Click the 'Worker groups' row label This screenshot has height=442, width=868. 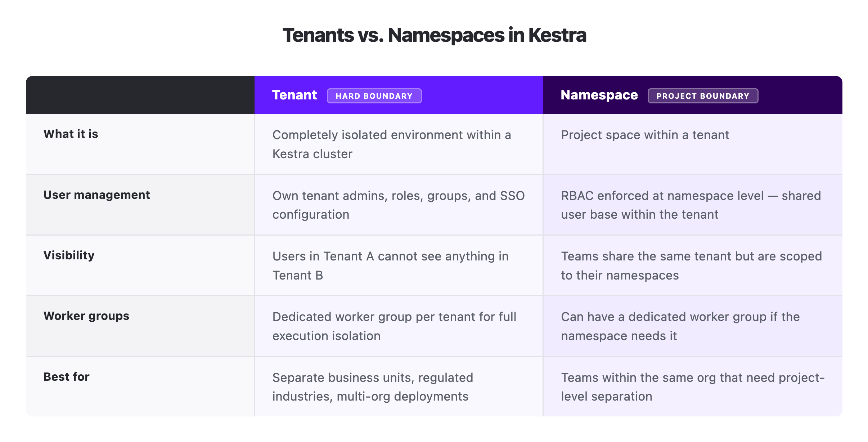click(86, 316)
